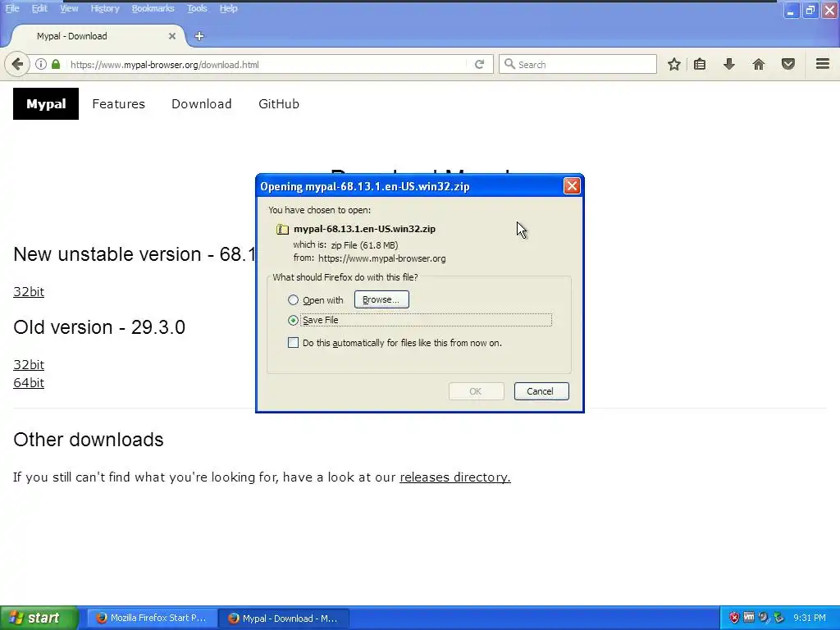
Task: Click the Browse... button
Action: [381, 299]
